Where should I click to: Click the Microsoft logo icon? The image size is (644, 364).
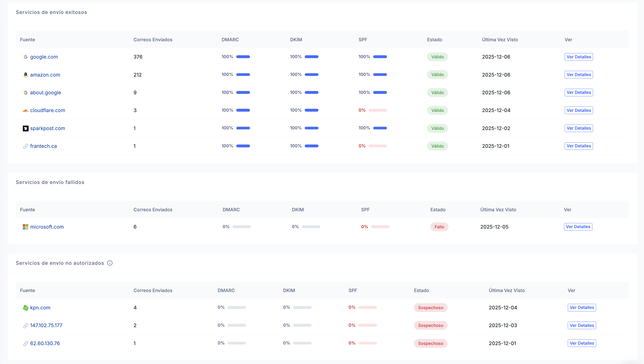(x=25, y=227)
